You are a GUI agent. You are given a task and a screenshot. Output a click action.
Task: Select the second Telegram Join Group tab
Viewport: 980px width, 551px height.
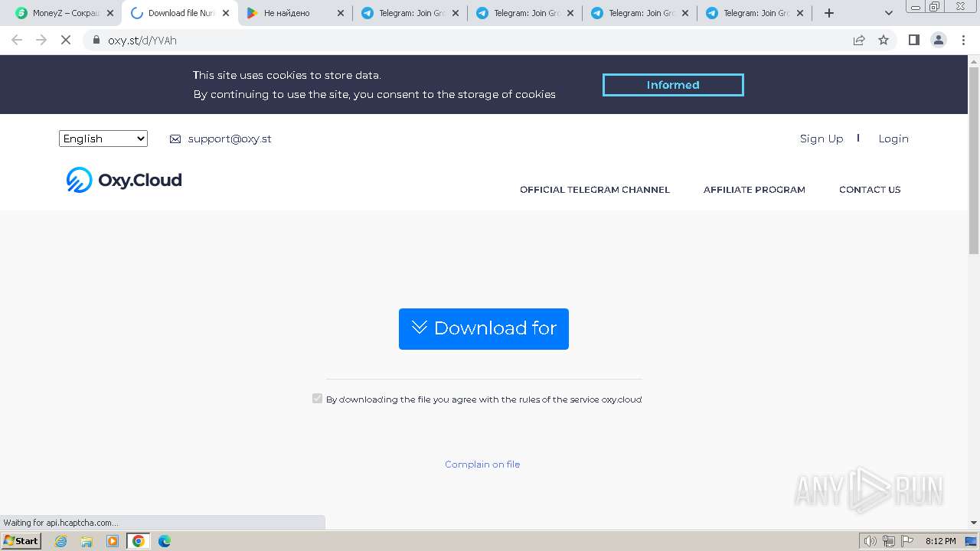tap(524, 13)
